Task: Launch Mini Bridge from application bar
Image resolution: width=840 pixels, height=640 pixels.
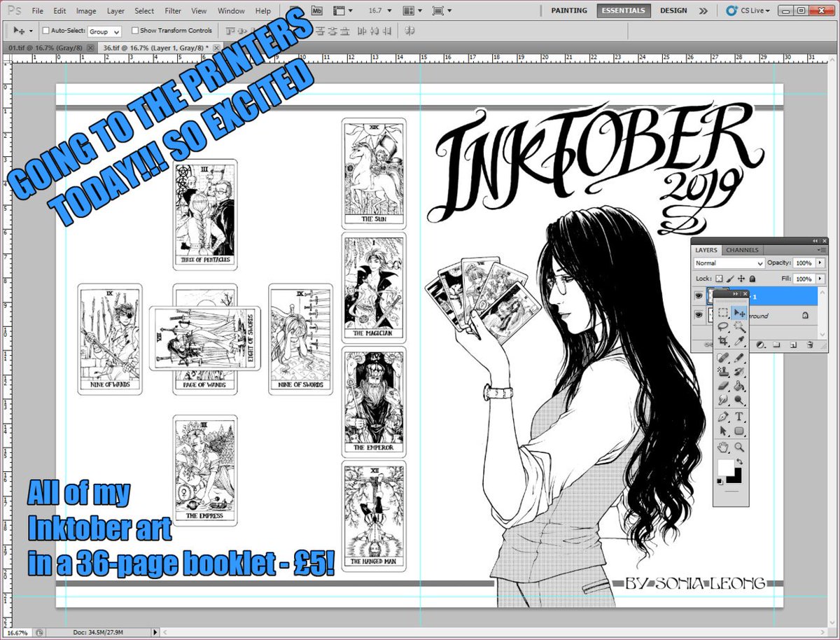Action: 317,11
